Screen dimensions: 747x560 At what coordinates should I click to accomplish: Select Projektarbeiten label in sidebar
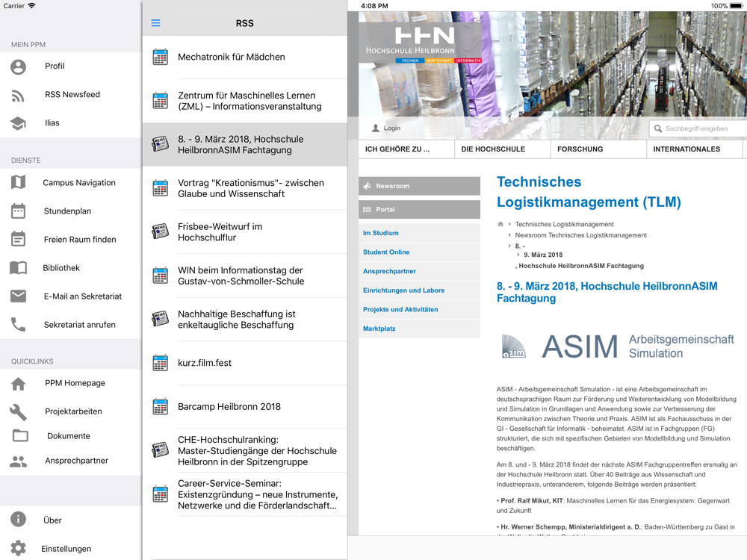(x=73, y=411)
